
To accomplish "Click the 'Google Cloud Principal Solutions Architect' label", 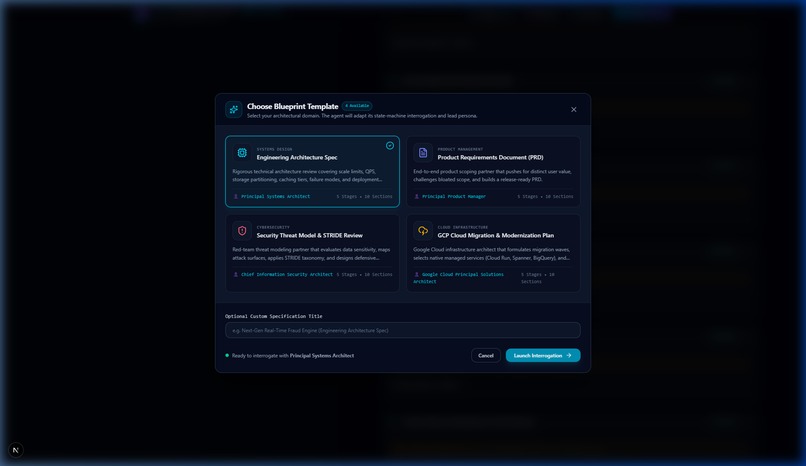I will click(459, 278).
